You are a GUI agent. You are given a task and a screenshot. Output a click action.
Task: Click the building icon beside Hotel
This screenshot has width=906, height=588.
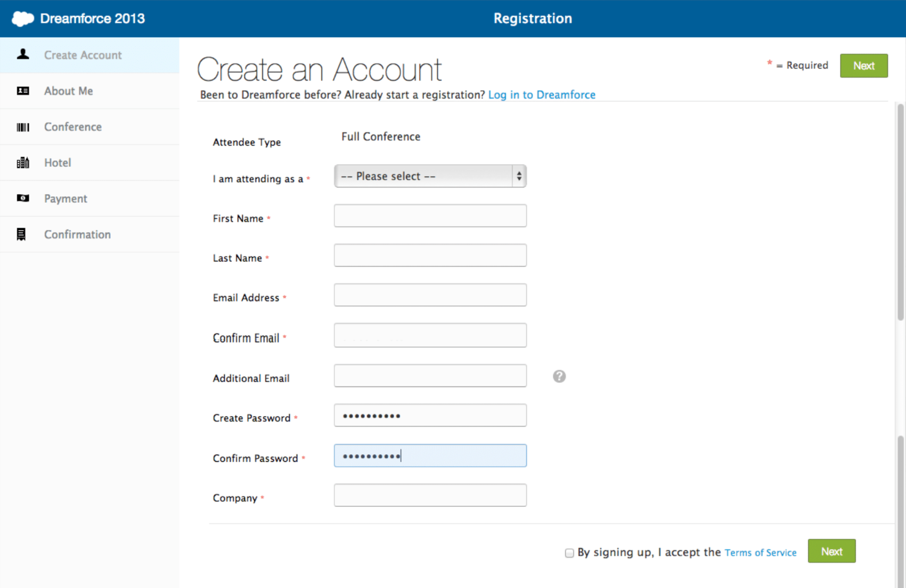[x=23, y=163]
